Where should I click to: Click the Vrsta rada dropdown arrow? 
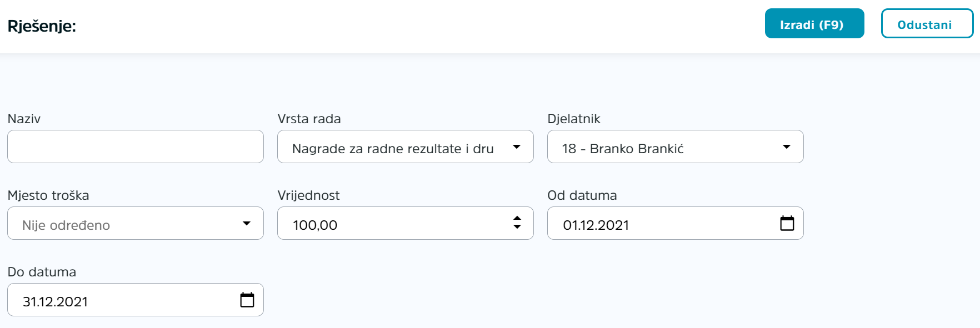(517, 147)
